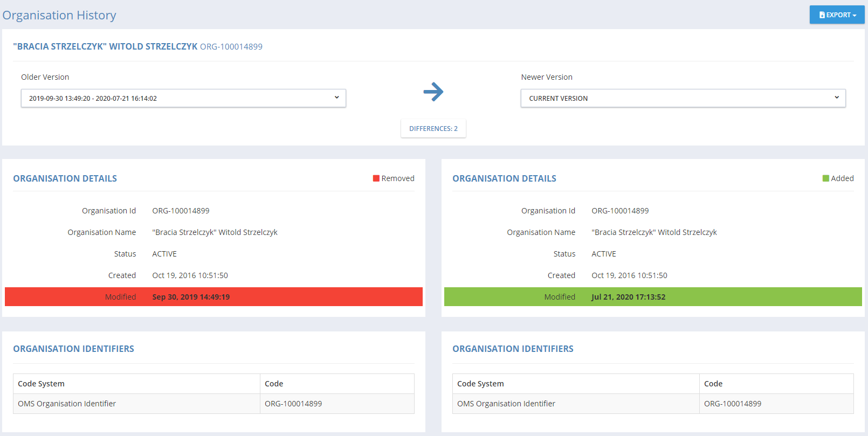Image resolution: width=868 pixels, height=436 pixels.
Task: Click left Organisation Details section heading
Action: coord(65,178)
